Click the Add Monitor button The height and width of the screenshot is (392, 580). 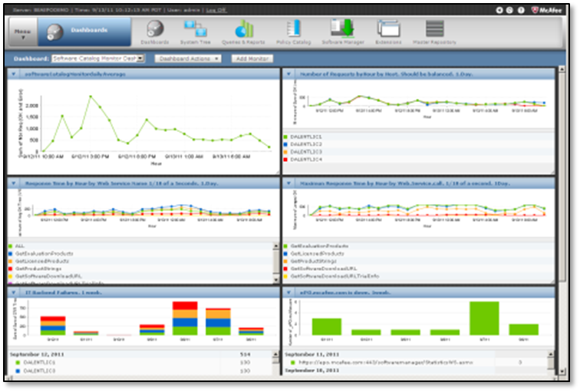(x=252, y=58)
